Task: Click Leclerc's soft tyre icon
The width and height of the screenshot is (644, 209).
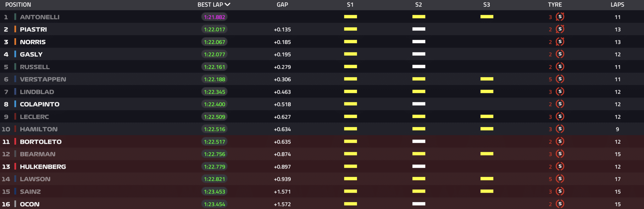Action: point(560,116)
